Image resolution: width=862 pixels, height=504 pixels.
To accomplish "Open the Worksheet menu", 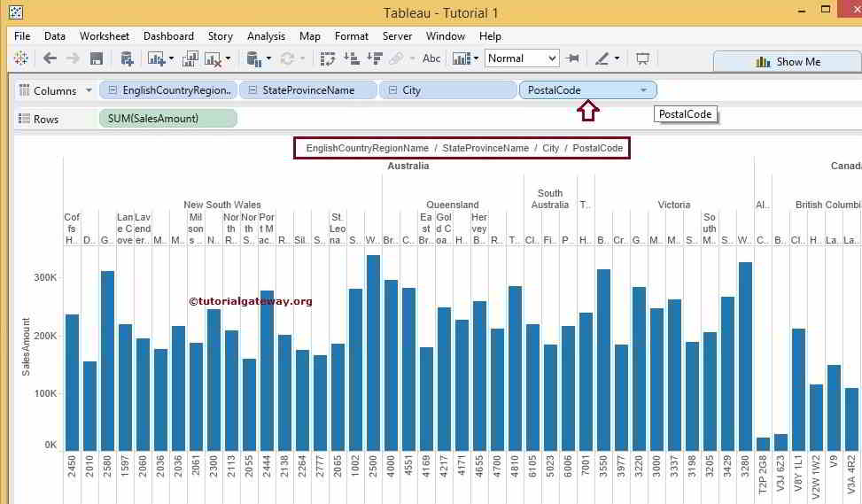I will [105, 36].
